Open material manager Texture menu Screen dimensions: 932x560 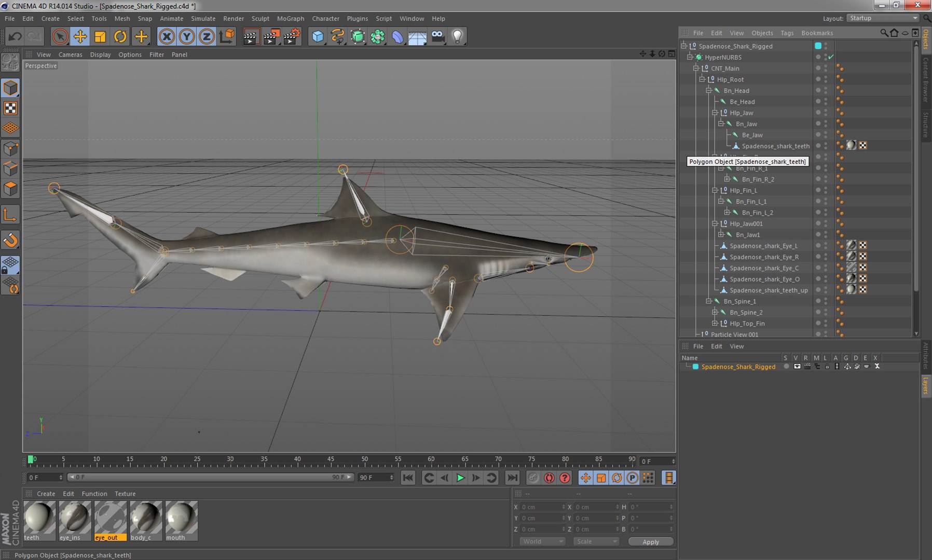125,494
